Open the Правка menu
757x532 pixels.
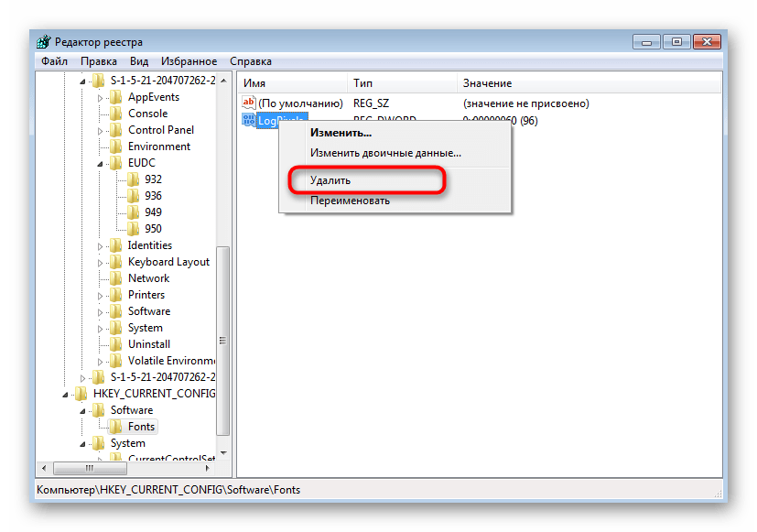pyautogui.click(x=99, y=61)
